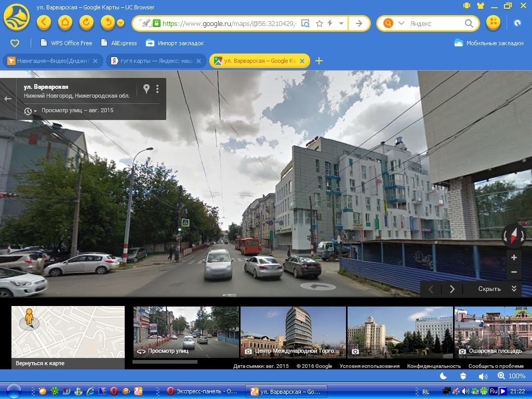Viewport: 532px width, 399px height.
Task: Open the Центр Международной Торговли photo
Action: pos(293,332)
